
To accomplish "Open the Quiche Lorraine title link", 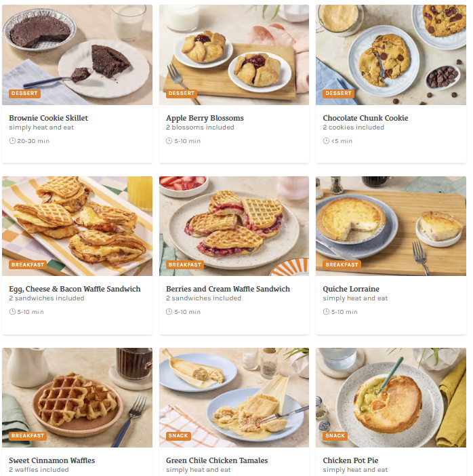I will point(351,289).
